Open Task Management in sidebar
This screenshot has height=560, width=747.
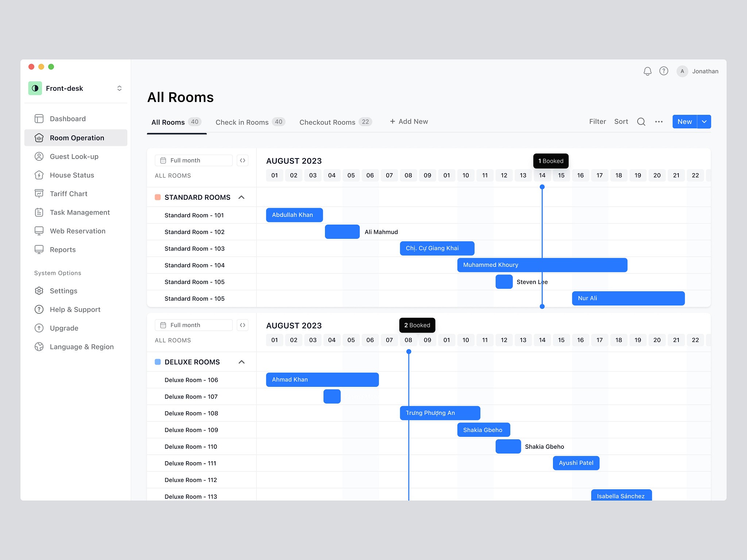click(80, 213)
